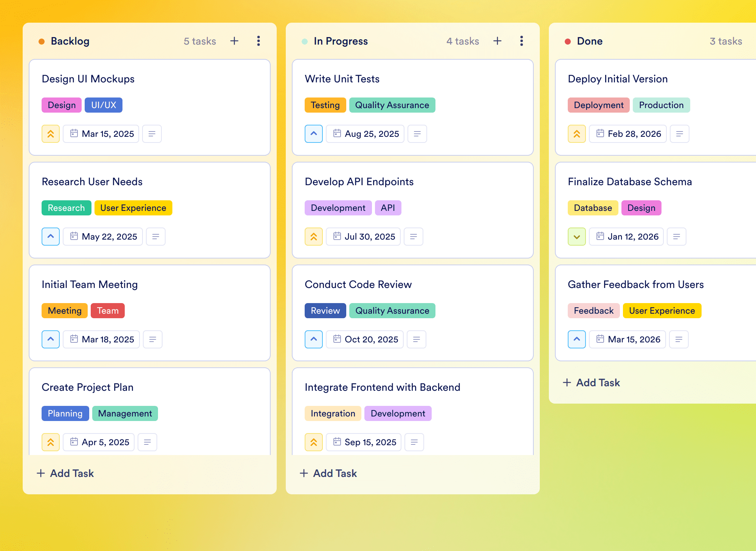This screenshot has width=756, height=551.
Task: Click the Database tag
Action: [x=593, y=208]
